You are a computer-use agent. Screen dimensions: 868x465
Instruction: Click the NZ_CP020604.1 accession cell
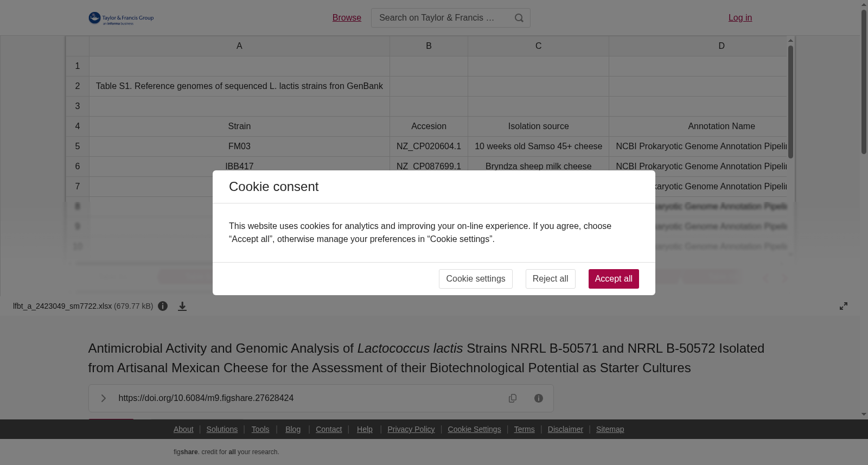[429, 146]
